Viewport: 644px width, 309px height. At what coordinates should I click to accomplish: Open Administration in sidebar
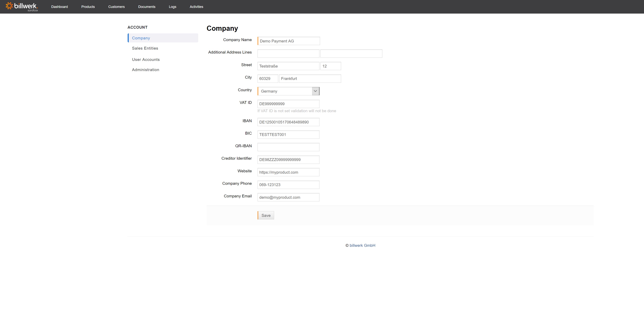(x=146, y=70)
